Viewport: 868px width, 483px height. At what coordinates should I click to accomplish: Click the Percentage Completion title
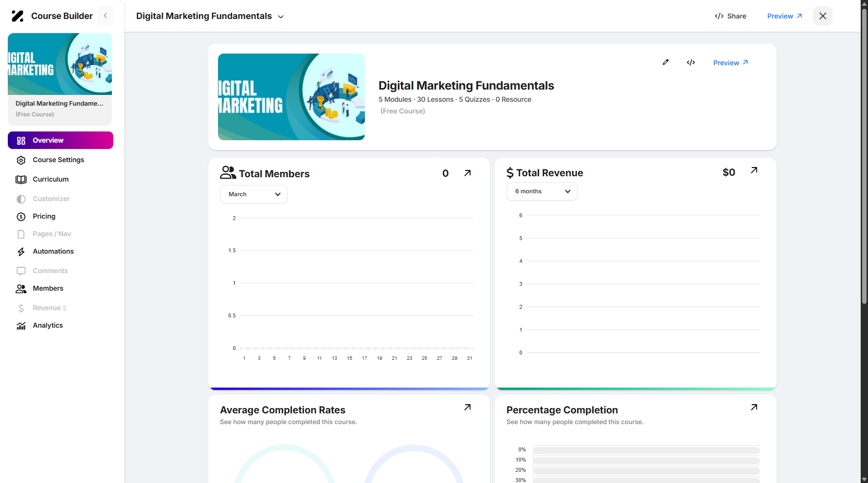click(x=562, y=410)
